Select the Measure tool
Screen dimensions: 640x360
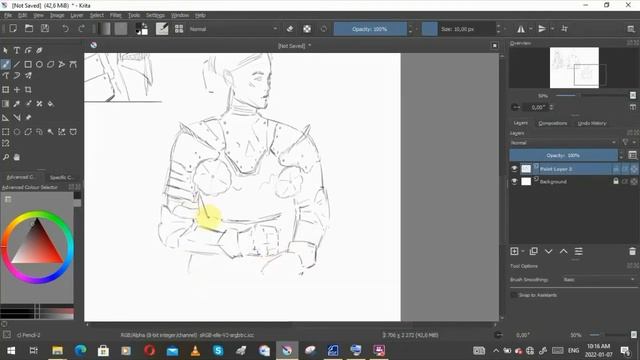point(17,118)
